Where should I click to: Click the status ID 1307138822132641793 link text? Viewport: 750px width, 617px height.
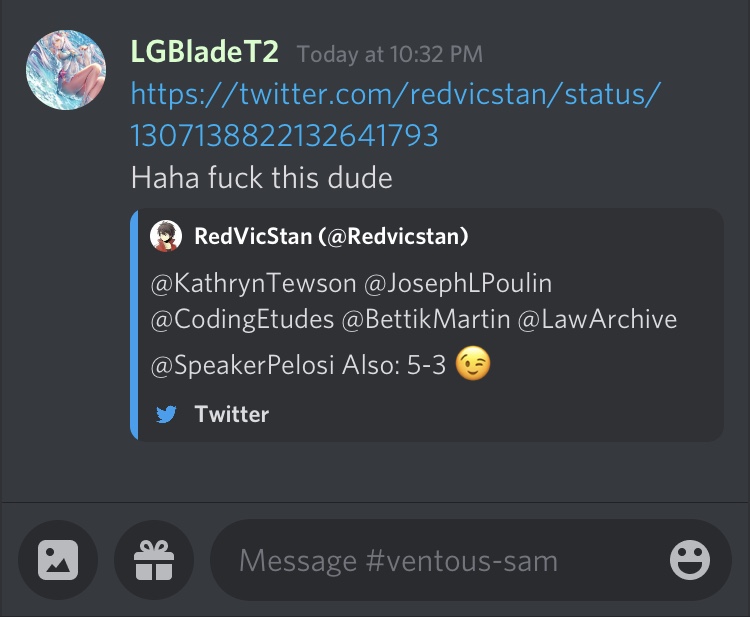click(x=284, y=135)
